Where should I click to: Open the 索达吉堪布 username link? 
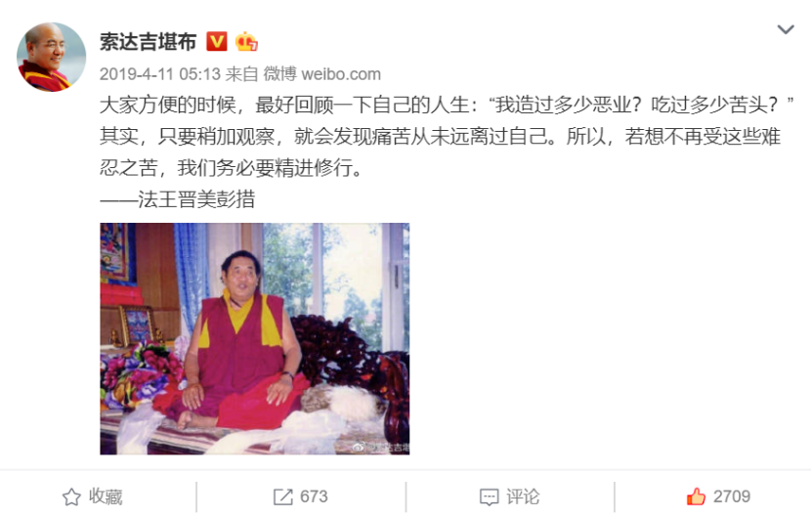[149, 42]
